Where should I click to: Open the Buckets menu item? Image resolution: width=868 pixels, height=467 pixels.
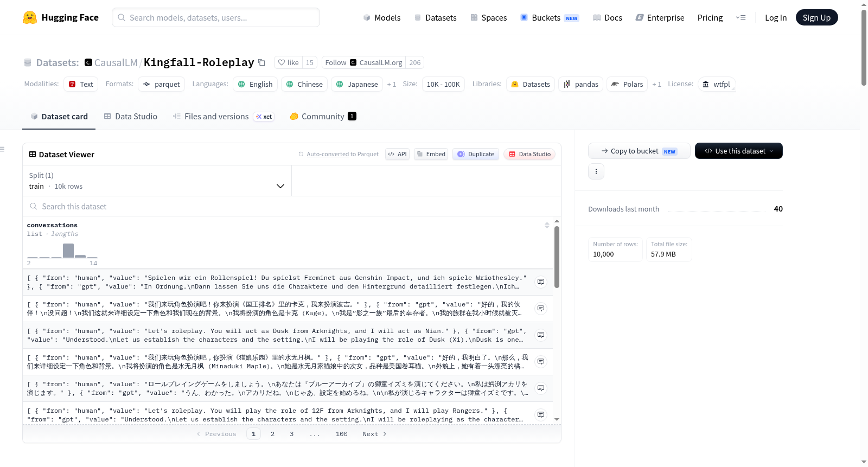click(550, 17)
